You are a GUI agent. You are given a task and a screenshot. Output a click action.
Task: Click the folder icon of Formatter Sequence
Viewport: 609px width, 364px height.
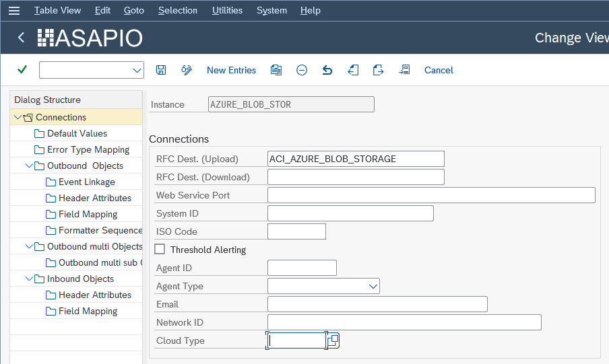coord(51,231)
